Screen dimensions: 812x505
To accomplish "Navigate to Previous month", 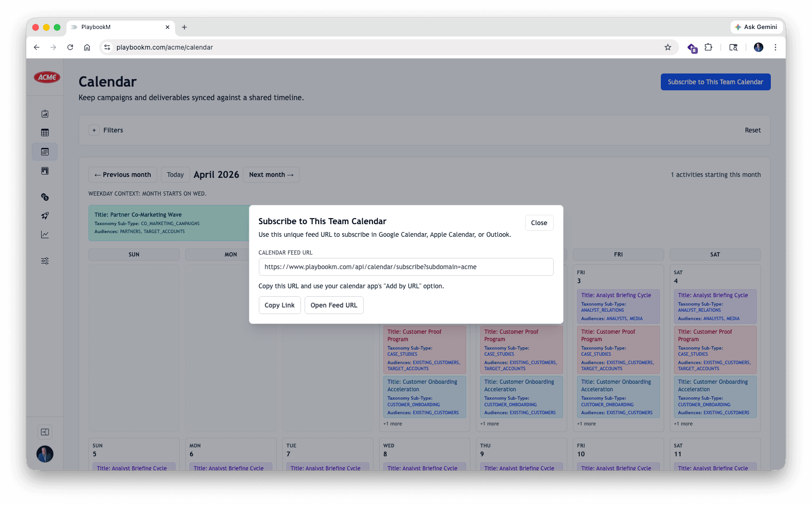I will 123,175.
